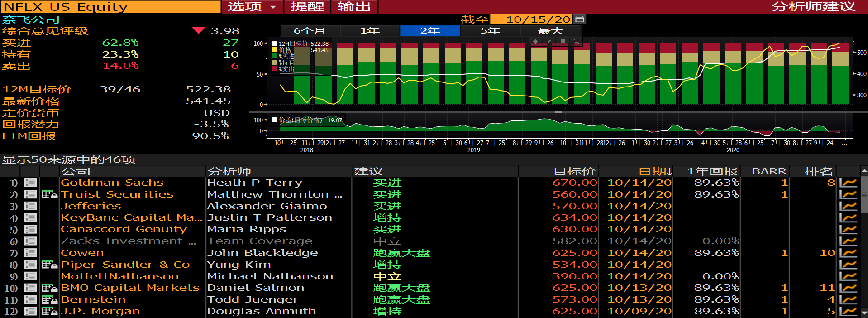Viewport: 868px width, 318px height.
Task: Show MoffettNathanson recommendation history chart icon
Action: [x=848, y=276]
